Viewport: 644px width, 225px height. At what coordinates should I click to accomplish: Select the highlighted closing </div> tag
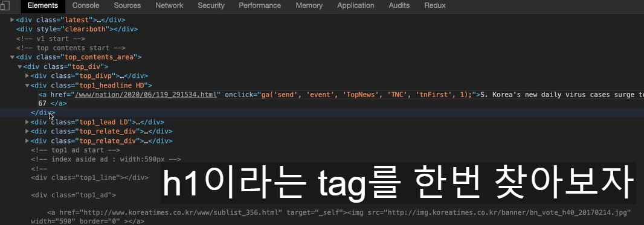click(x=43, y=112)
